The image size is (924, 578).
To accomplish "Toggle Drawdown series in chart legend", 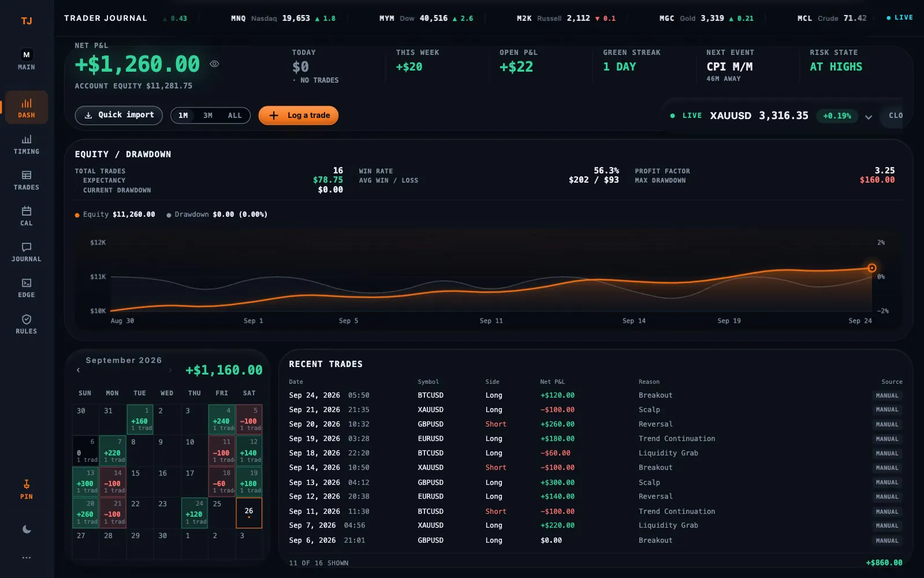I will point(217,214).
